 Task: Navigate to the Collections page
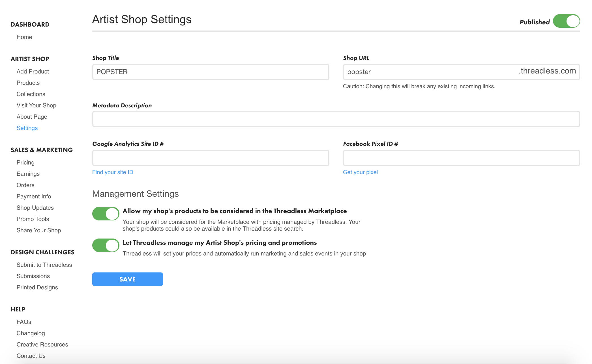coord(31,94)
